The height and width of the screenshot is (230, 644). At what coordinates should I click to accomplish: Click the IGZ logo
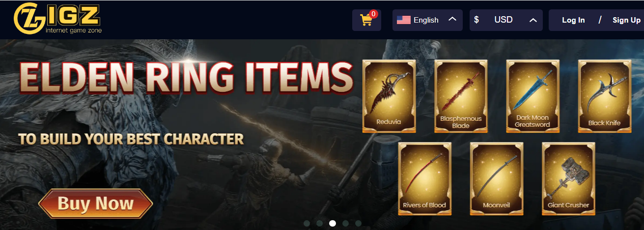[57, 19]
